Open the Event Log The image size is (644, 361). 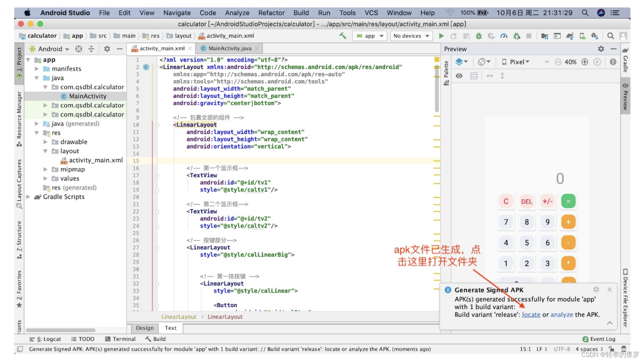click(x=599, y=339)
